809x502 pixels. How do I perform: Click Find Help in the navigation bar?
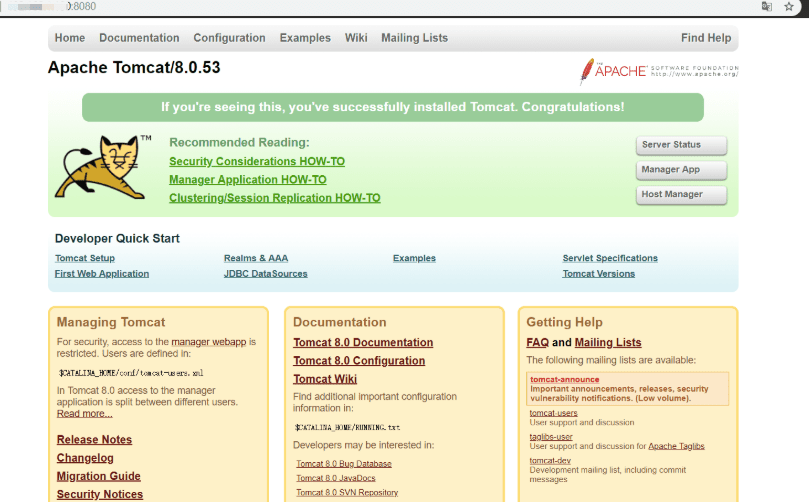pyautogui.click(x=706, y=38)
